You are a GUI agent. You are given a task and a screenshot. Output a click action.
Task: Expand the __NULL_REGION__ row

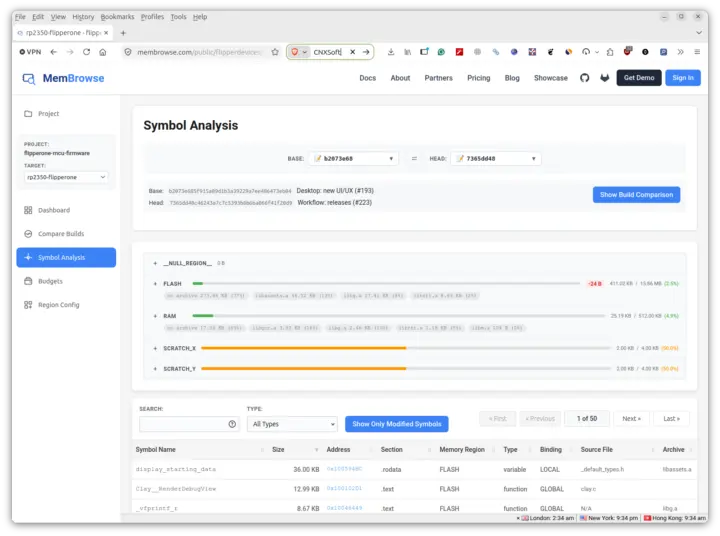155,263
